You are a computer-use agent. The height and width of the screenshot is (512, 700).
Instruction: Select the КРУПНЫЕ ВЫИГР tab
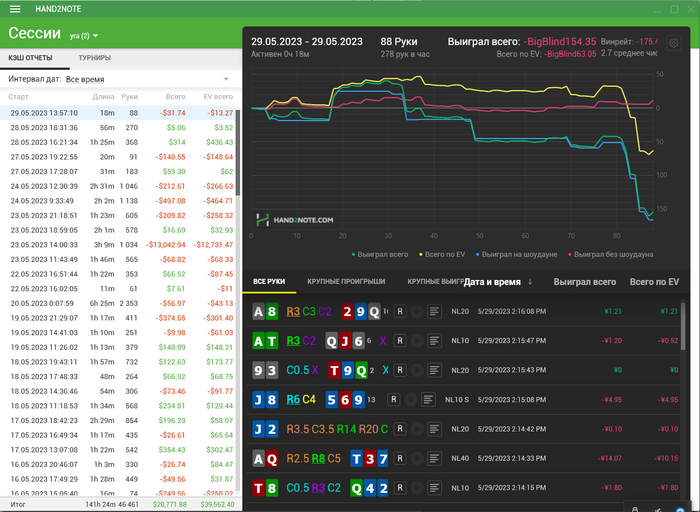tap(435, 282)
